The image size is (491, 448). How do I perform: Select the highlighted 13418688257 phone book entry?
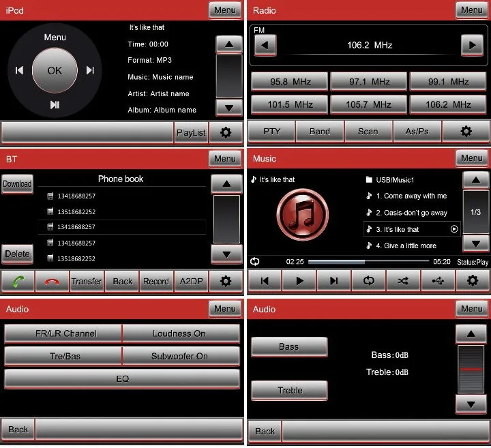point(122,226)
